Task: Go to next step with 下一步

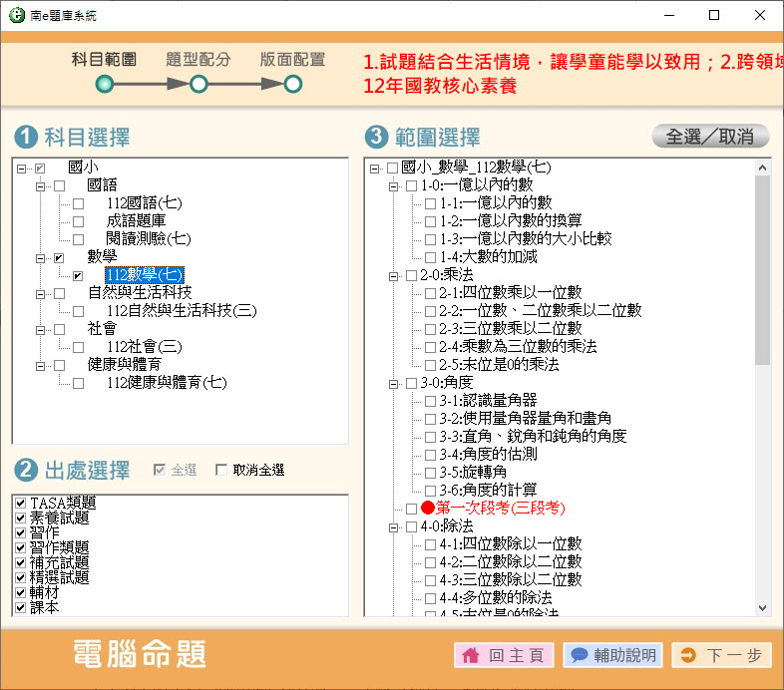Action: click(x=720, y=655)
